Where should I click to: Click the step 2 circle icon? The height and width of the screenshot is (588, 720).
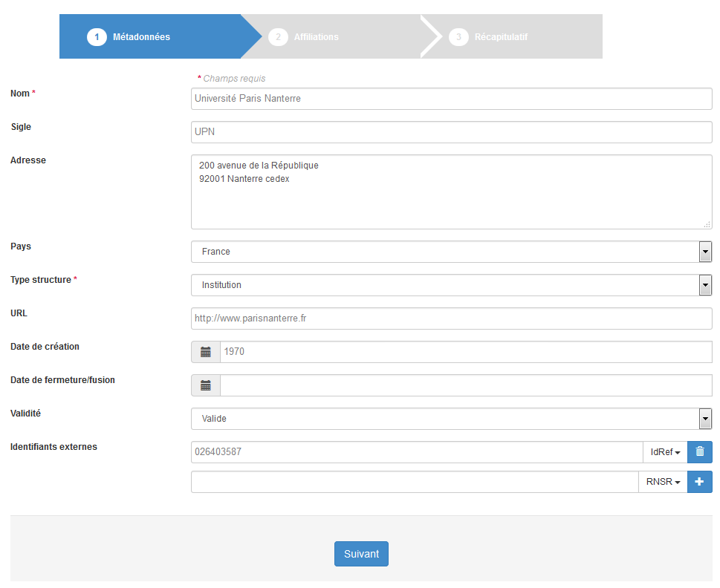pos(278,36)
